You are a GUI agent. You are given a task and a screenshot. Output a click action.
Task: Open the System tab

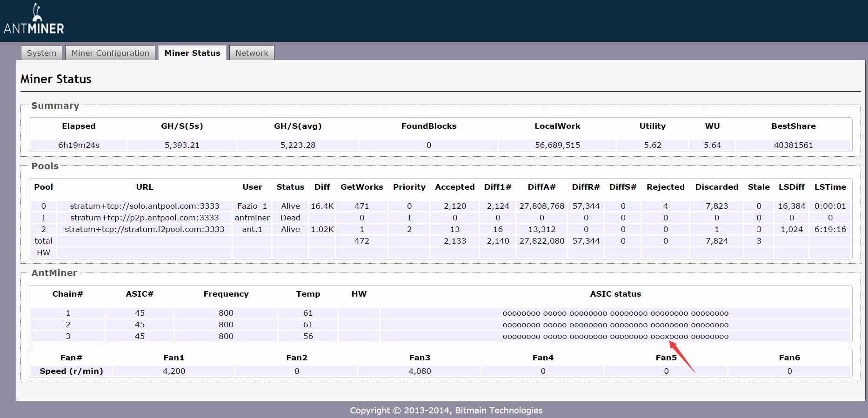41,53
